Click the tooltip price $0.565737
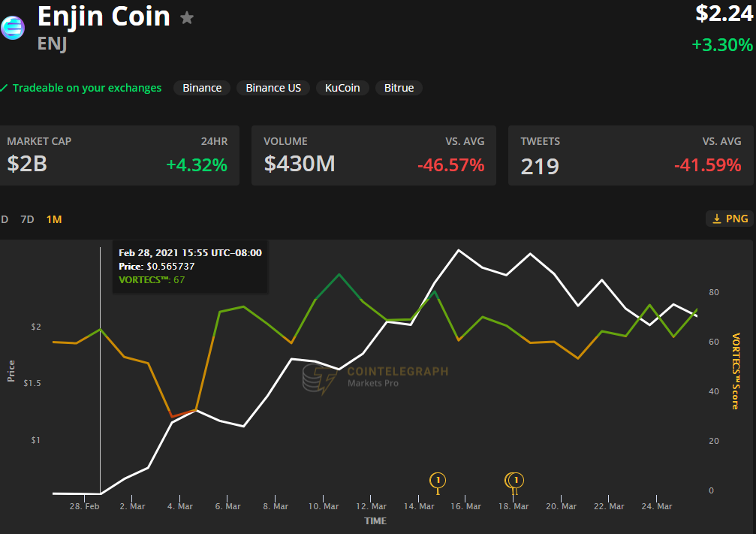 coord(170,267)
